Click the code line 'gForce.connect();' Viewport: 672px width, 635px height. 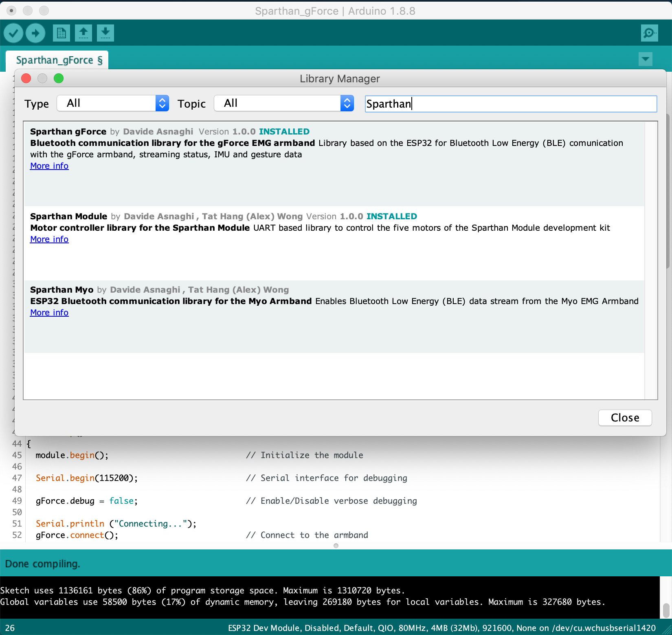(77, 535)
